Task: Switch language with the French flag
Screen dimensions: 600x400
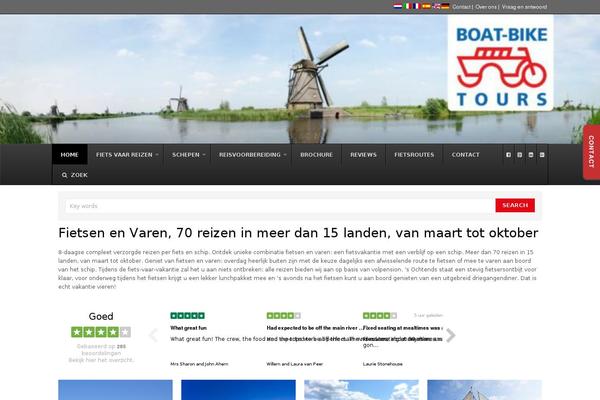Action: pos(417,6)
